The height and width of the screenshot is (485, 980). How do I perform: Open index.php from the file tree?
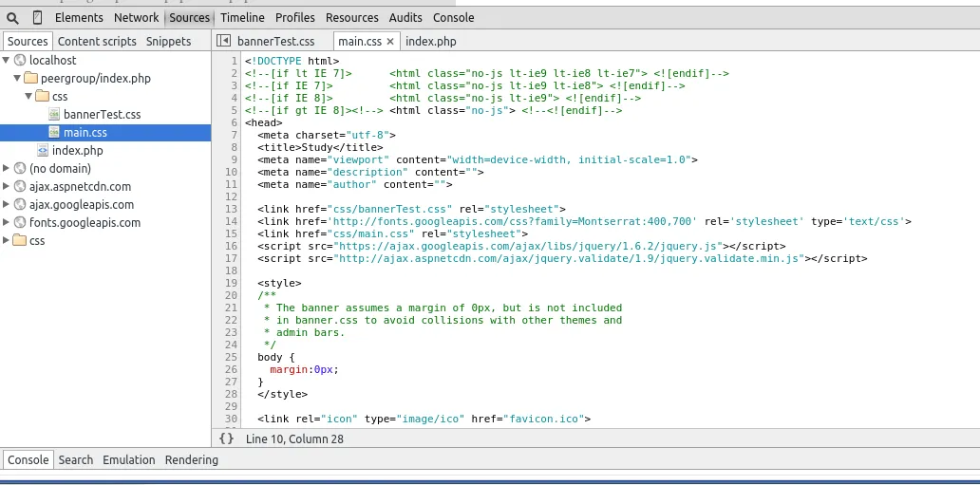[x=78, y=151]
